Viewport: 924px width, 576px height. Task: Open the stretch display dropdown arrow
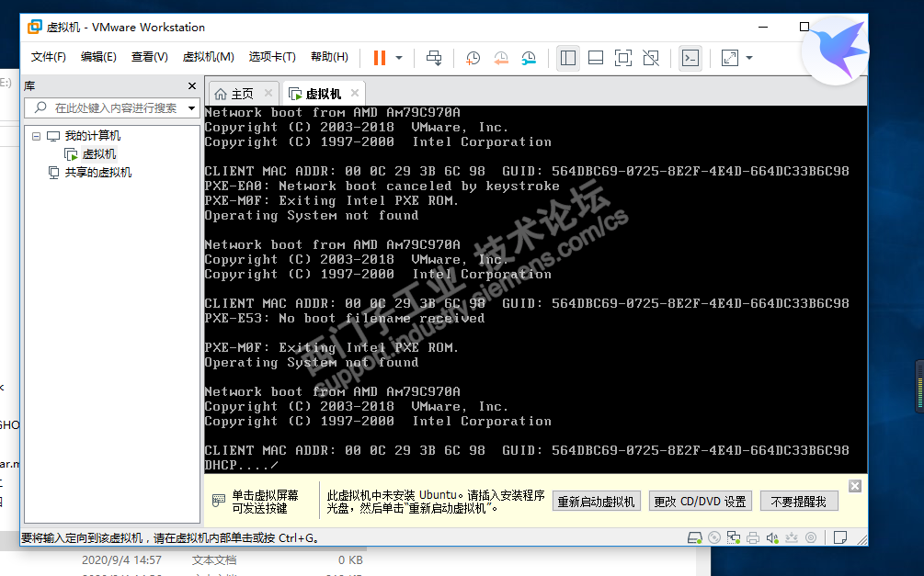coord(749,58)
